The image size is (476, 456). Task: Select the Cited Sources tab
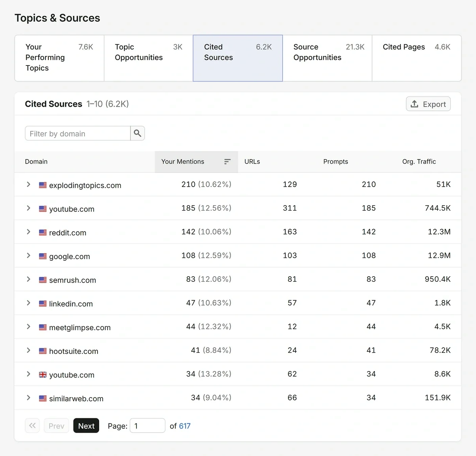tap(238, 58)
